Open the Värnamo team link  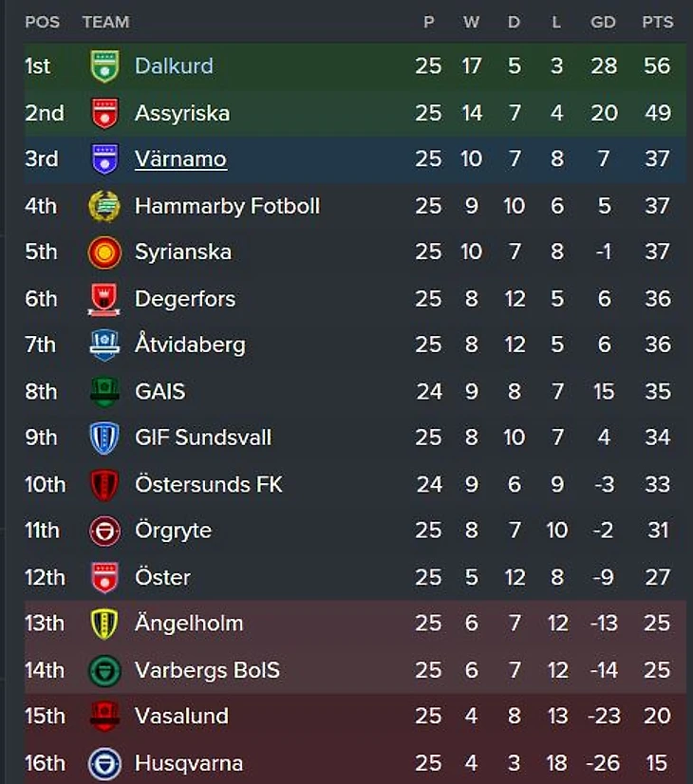click(x=180, y=159)
